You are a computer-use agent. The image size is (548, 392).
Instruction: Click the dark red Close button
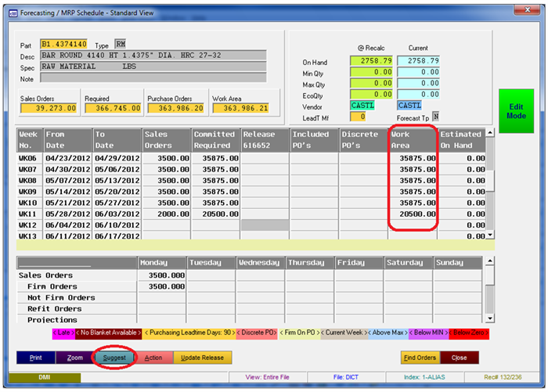pyautogui.click(x=460, y=358)
